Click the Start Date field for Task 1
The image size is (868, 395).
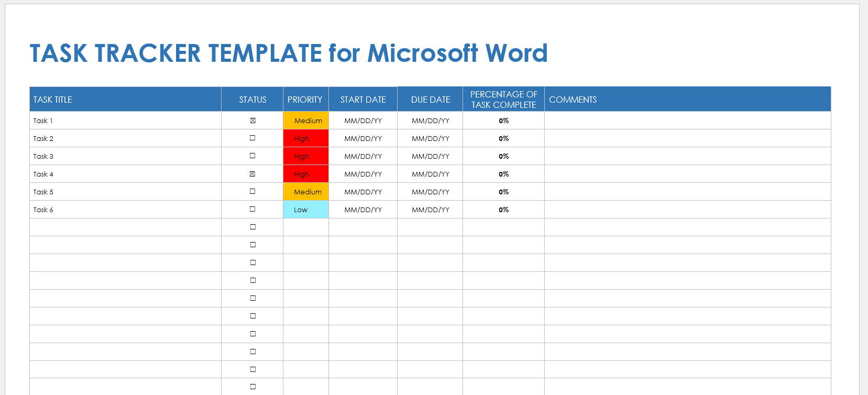[363, 120]
